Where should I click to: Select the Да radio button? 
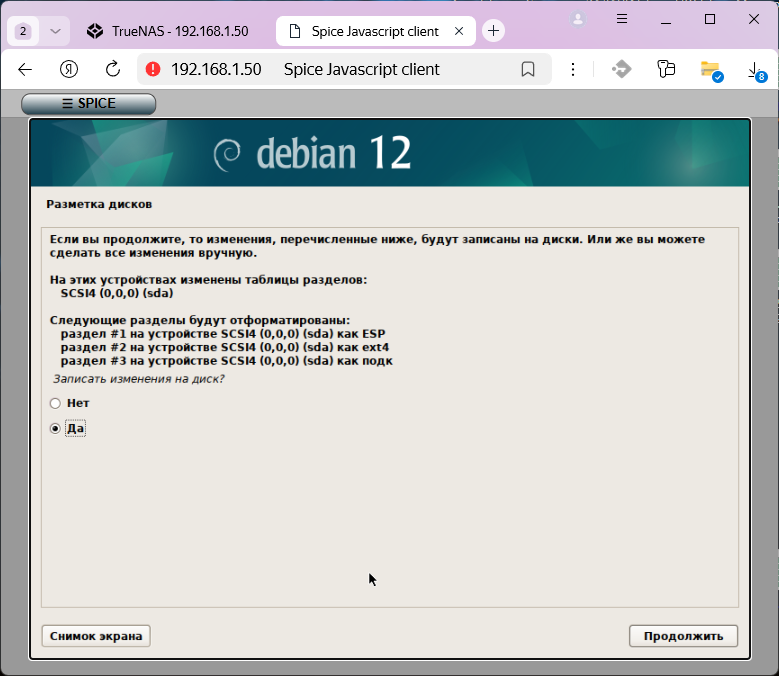[x=55, y=428]
